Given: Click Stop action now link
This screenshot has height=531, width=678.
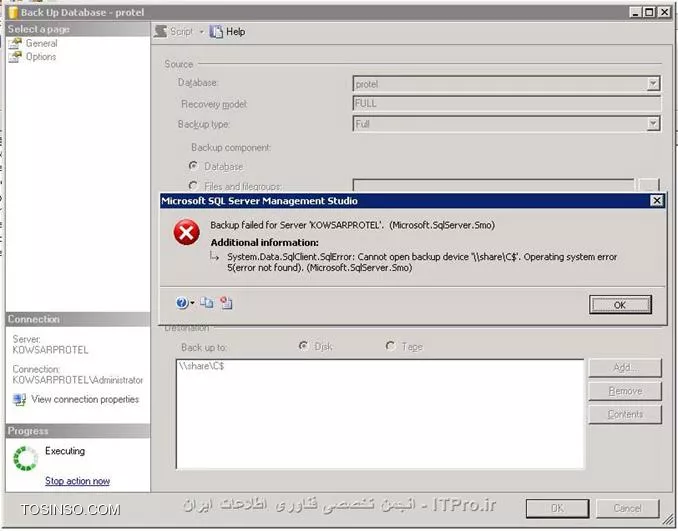Looking at the screenshot, I should click(x=77, y=481).
